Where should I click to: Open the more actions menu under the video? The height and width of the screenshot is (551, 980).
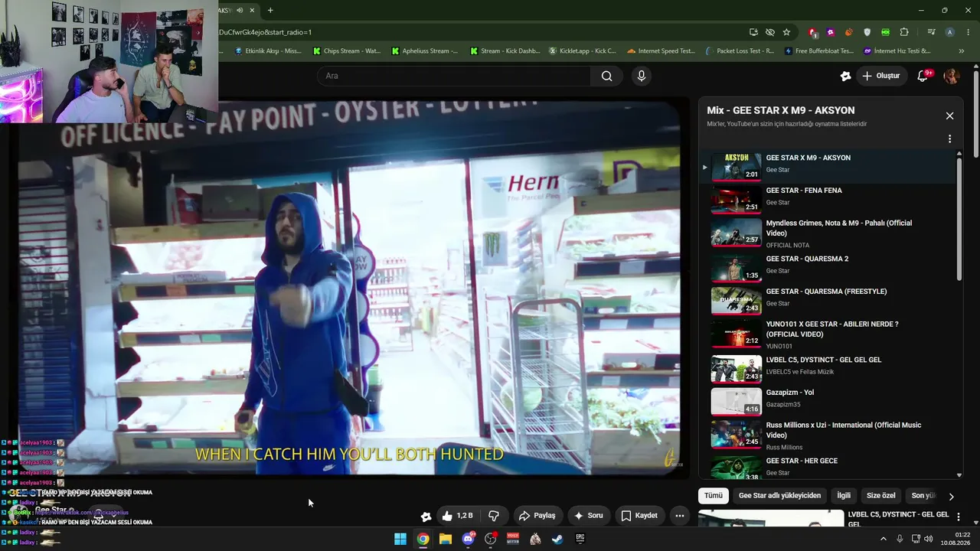679,516
